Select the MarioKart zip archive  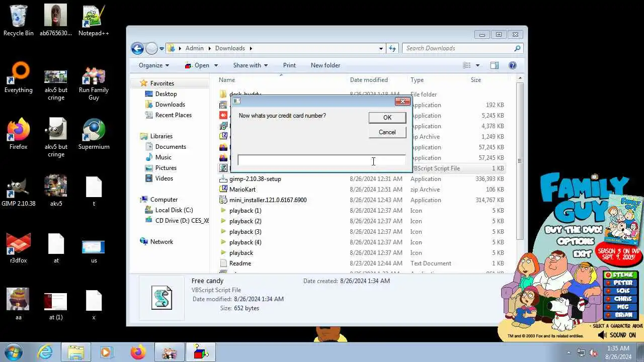tap(242, 190)
